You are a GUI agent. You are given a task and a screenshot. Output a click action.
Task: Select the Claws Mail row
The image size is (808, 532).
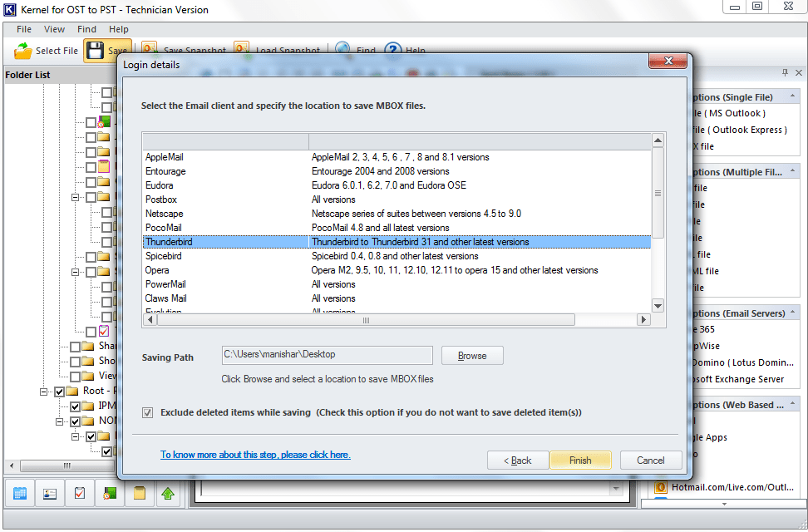[x=397, y=298]
